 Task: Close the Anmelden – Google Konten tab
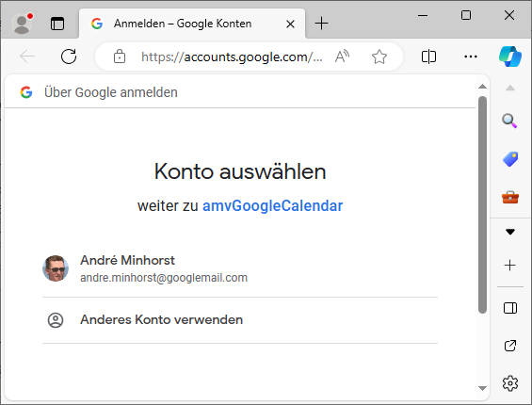point(290,24)
